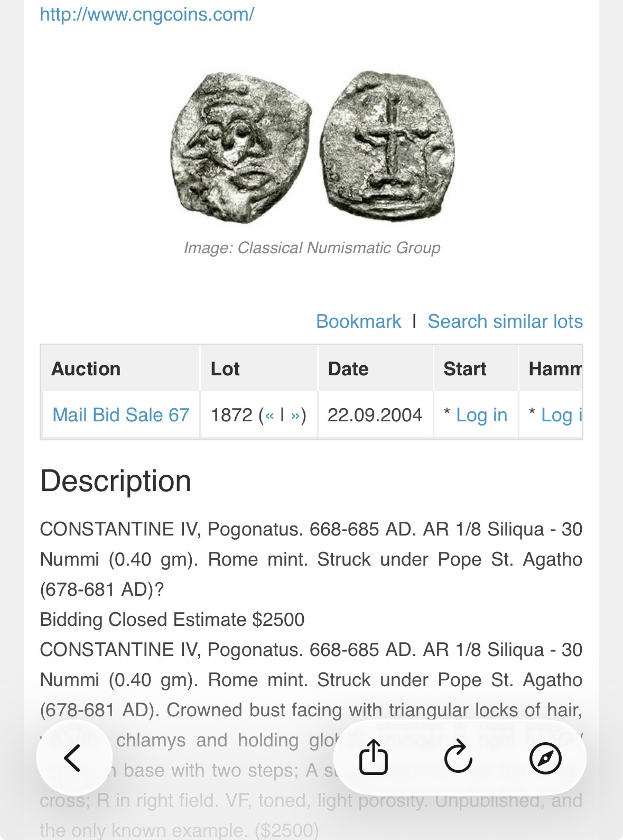Click the Description heading
This screenshot has height=840, width=623.
point(116,482)
